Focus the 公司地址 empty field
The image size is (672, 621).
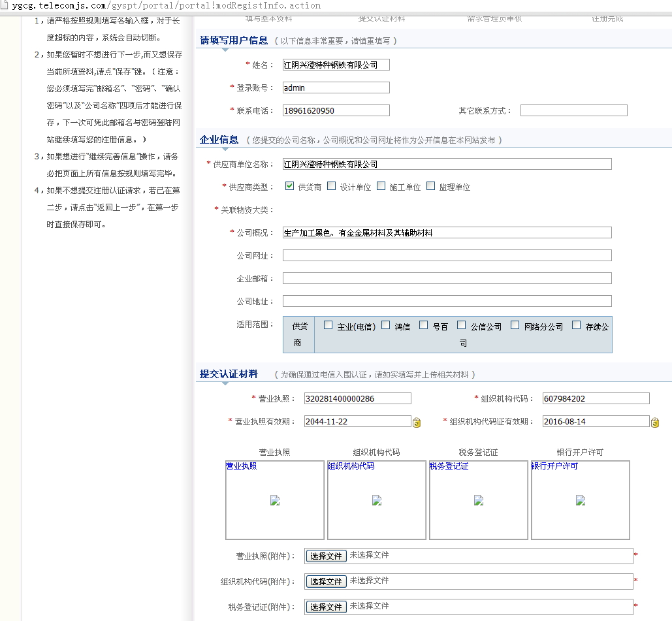447,301
